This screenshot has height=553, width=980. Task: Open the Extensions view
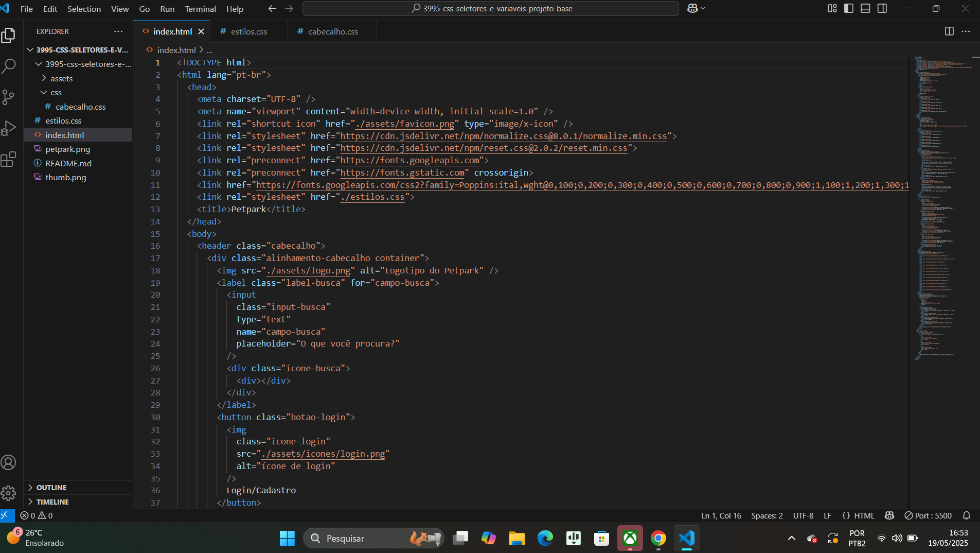pos(9,159)
